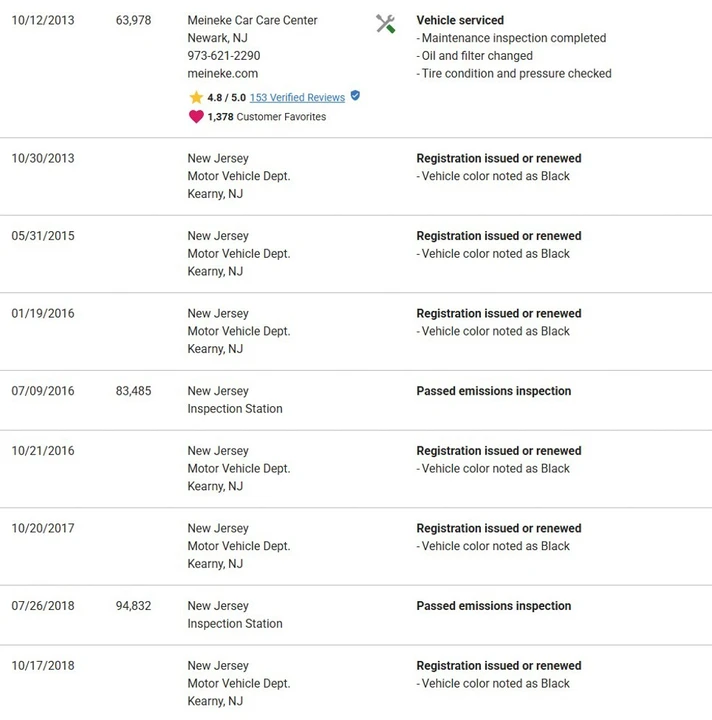Click the 94,832 mileage reading
Image resolution: width=712 pixels, height=720 pixels.
[x=133, y=606]
